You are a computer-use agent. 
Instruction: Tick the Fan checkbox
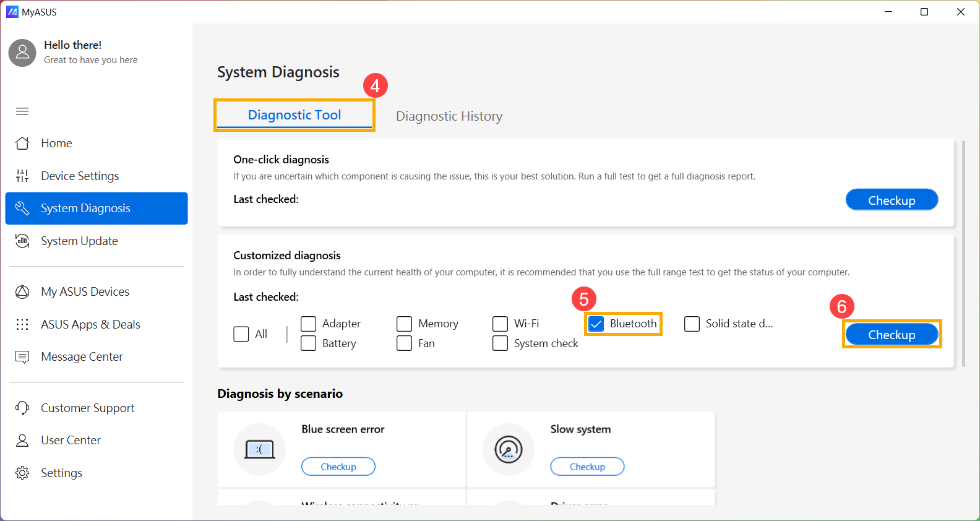click(x=404, y=343)
